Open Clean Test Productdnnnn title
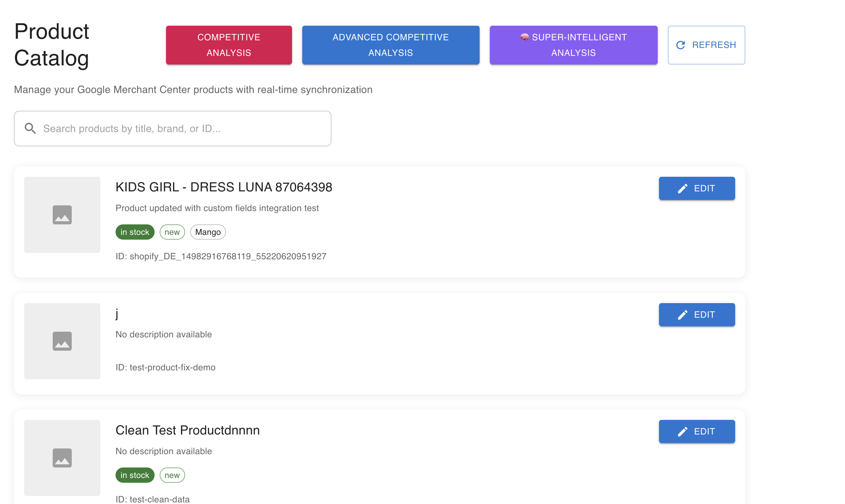 [188, 431]
